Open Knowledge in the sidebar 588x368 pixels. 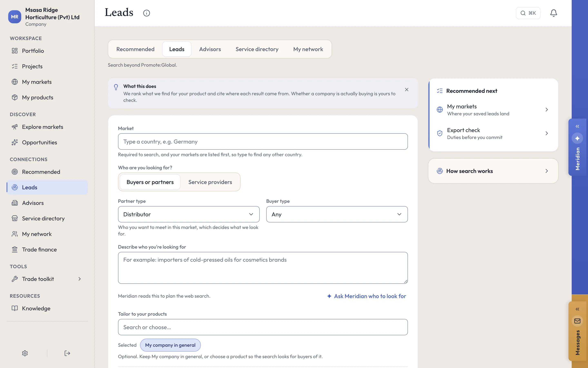click(x=47, y=308)
